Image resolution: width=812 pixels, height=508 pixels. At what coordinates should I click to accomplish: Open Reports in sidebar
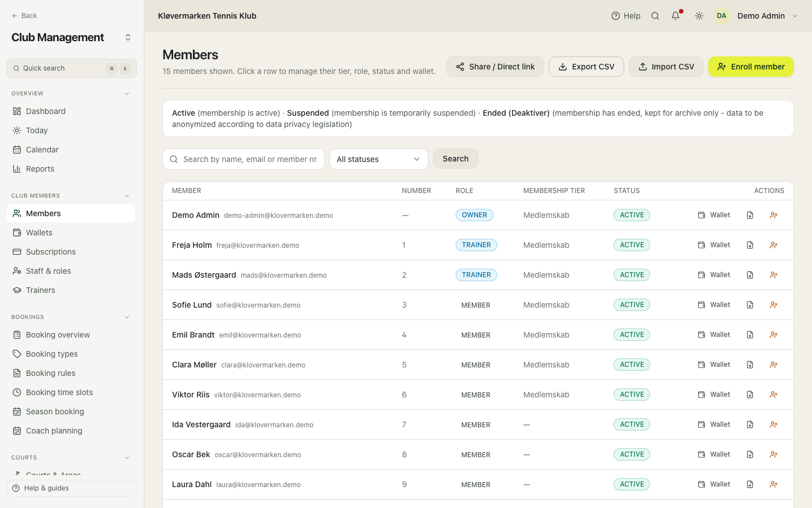(71, 169)
